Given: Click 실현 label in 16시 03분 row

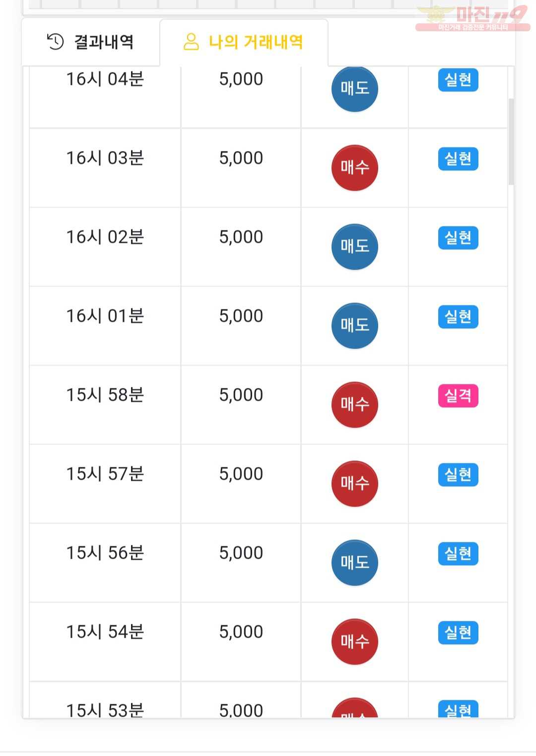Looking at the screenshot, I should (x=458, y=159).
